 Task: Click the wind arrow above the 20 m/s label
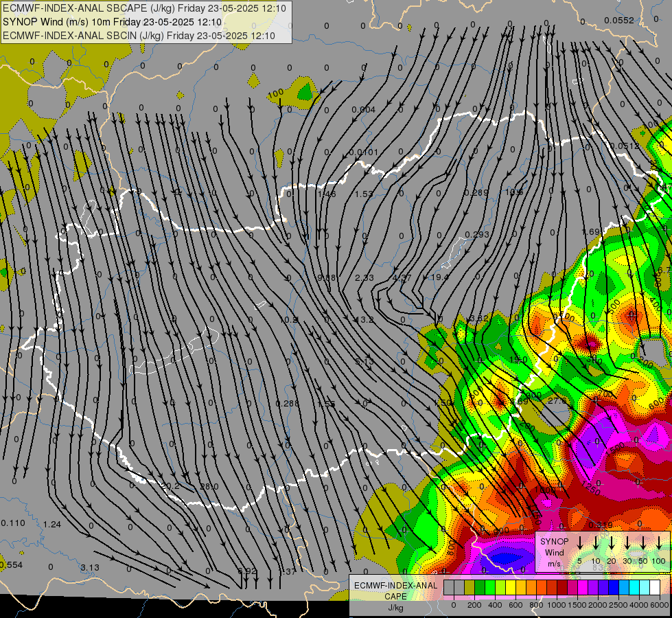[612, 542]
